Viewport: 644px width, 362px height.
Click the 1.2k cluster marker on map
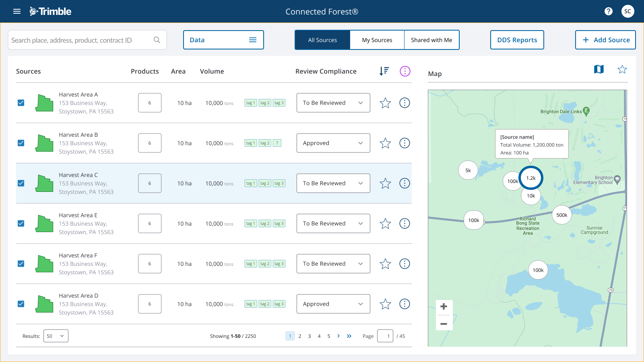click(x=531, y=178)
